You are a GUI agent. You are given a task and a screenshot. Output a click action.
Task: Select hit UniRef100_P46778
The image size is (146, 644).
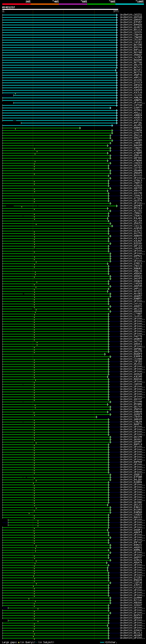(131, 336)
